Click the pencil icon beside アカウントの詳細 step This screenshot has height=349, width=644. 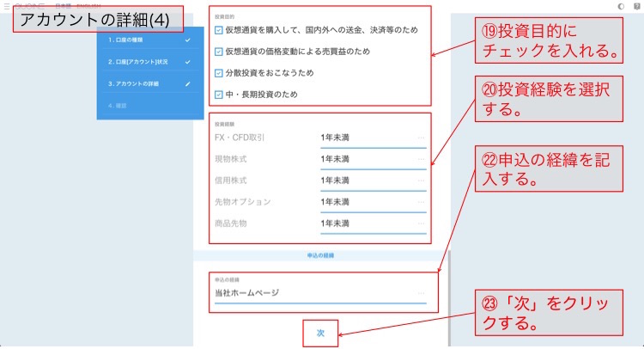tap(188, 84)
